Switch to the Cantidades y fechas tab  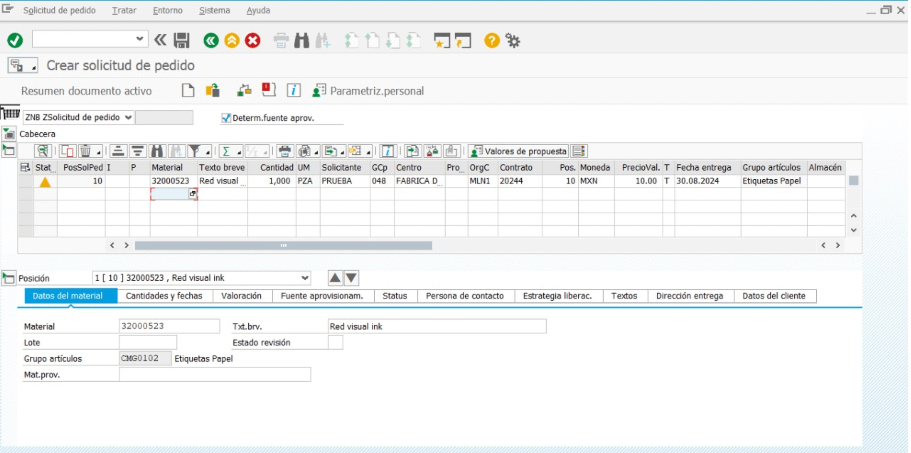pyautogui.click(x=165, y=296)
